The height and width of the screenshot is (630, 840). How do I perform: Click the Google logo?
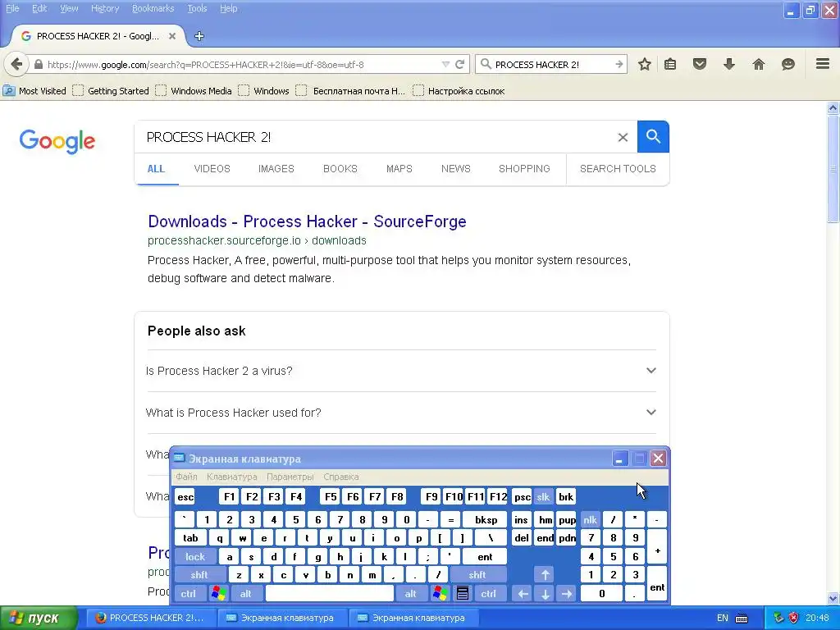coord(57,141)
